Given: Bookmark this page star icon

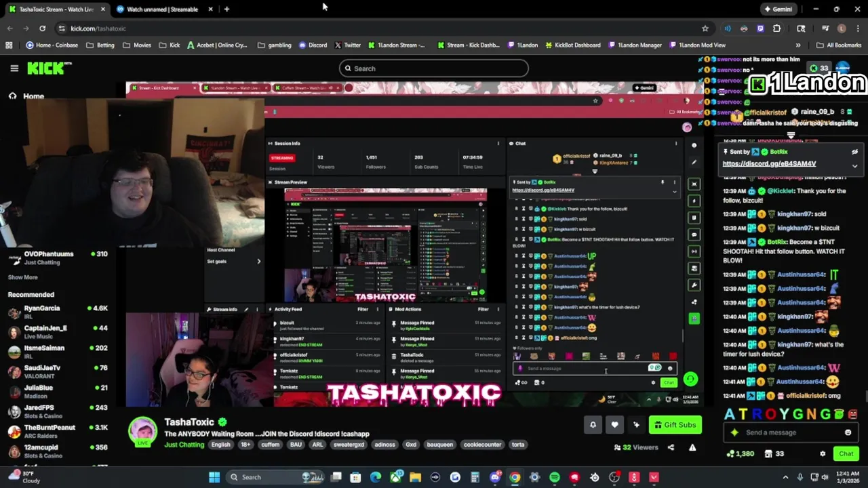Looking at the screenshot, I should click(705, 28).
